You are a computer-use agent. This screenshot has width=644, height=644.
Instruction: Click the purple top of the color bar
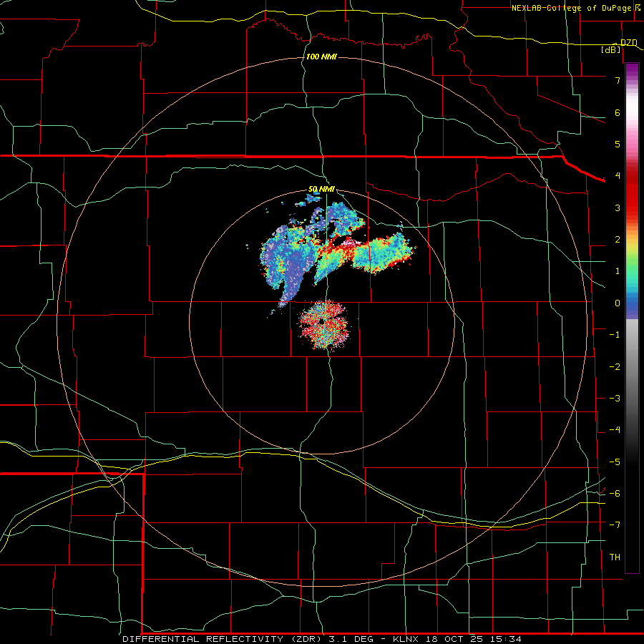click(x=632, y=70)
